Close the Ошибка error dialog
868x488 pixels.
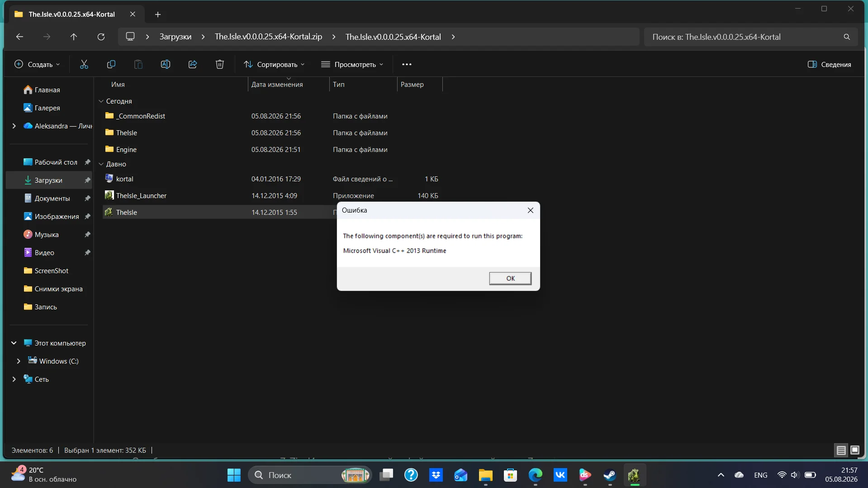point(531,210)
